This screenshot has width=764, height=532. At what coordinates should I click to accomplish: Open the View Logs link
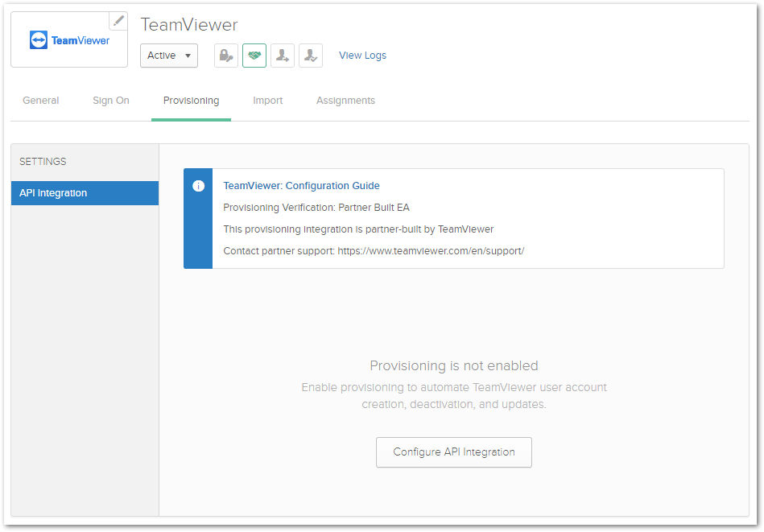(362, 56)
